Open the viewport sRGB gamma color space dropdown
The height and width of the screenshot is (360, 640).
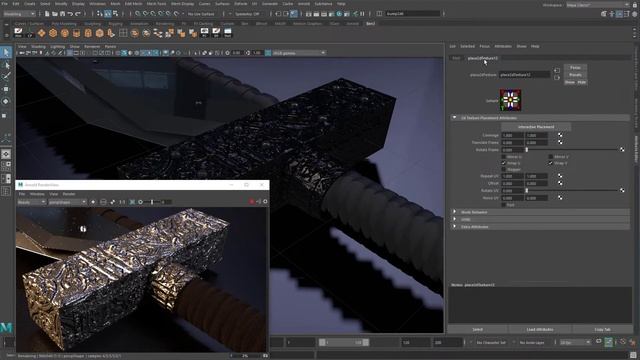tap(299, 53)
